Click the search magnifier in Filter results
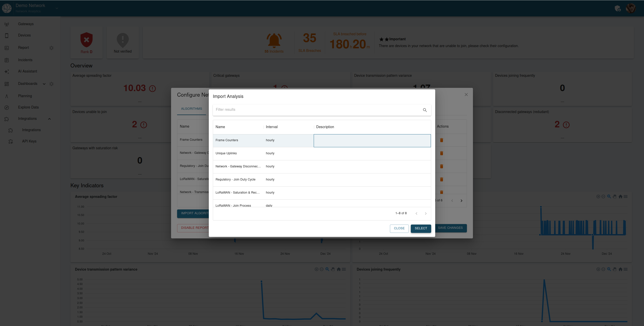The height and width of the screenshot is (326, 644). click(425, 110)
